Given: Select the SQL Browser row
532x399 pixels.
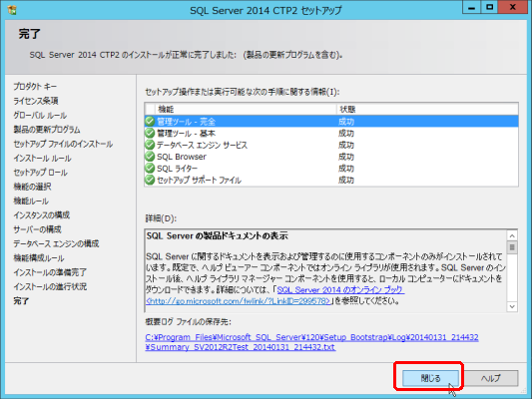Looking at the screenshot, I should click(331, 157).
